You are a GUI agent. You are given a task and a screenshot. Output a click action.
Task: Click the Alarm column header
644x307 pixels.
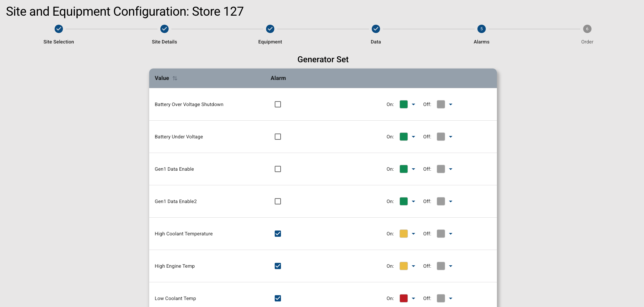(278, 78)
